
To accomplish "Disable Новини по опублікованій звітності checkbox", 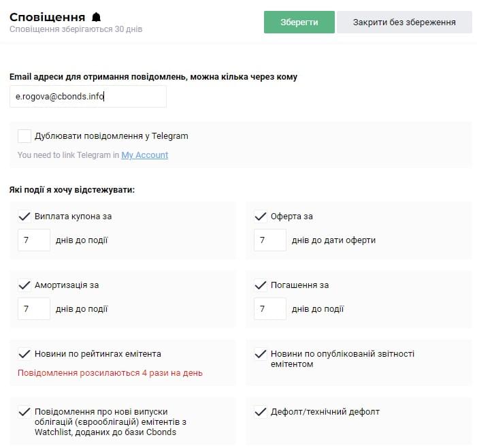I will click(260, 354).
